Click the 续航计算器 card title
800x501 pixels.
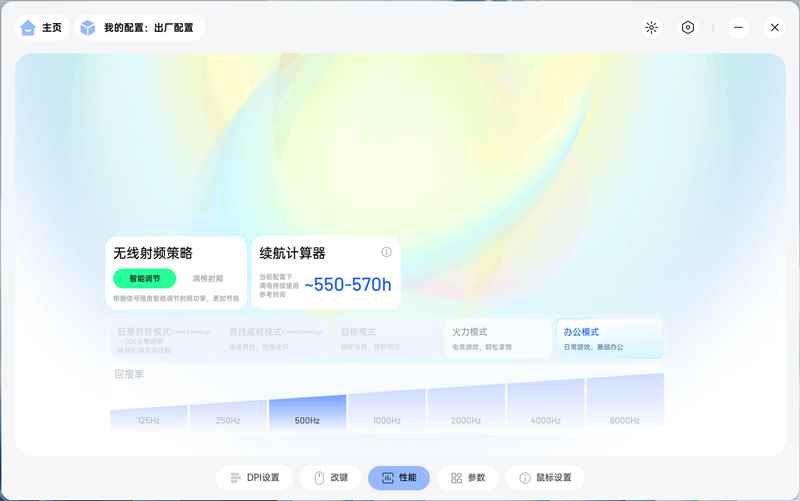pyautogui.click(x=292, y=253)
